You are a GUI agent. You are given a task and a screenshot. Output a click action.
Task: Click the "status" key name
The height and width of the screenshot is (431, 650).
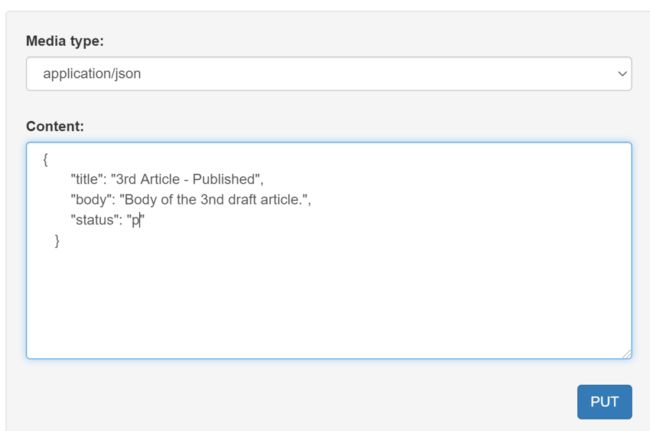pos(94,220)
